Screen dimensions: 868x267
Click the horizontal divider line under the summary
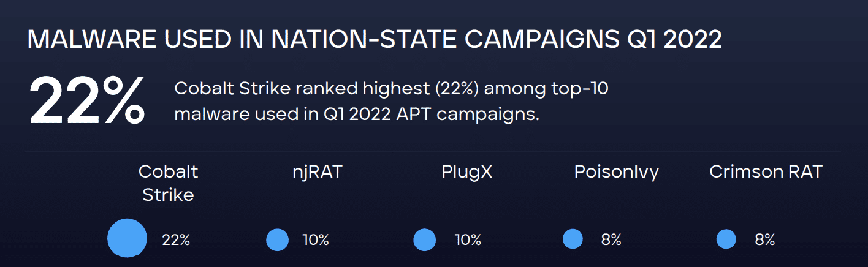pyautogui.click(x=432, y=152)
